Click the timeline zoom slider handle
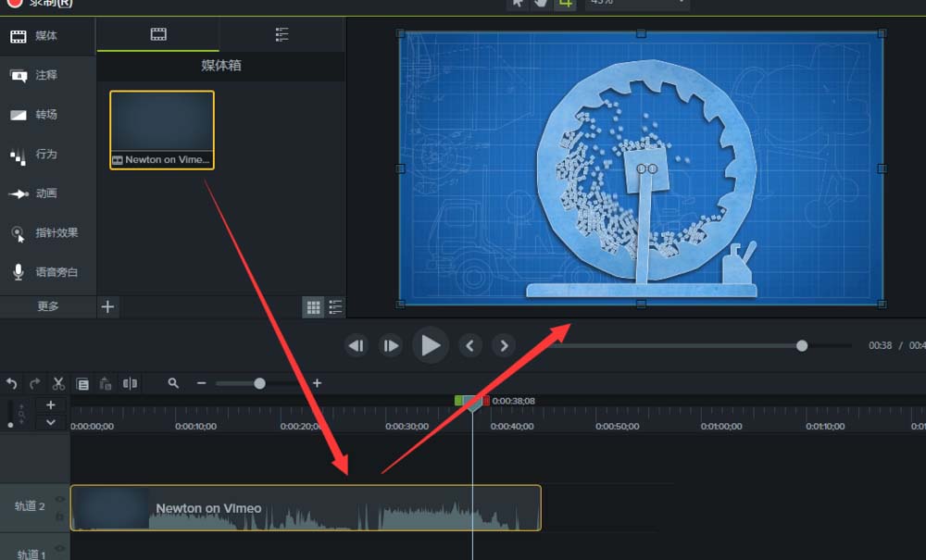 coord(259,383)
